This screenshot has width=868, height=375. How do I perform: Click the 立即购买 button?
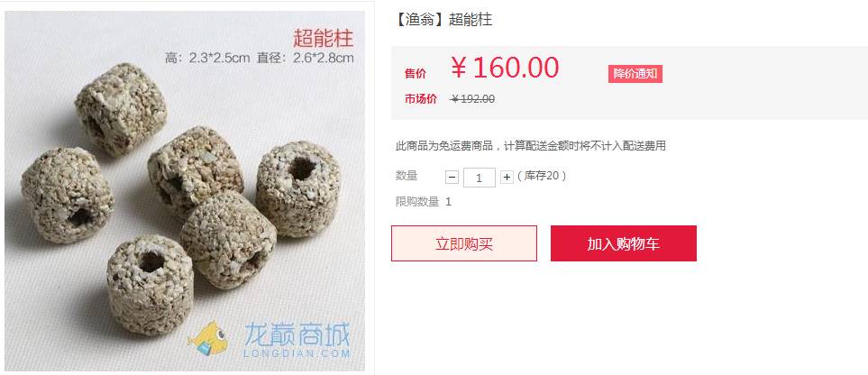click(x=464, y=243)
